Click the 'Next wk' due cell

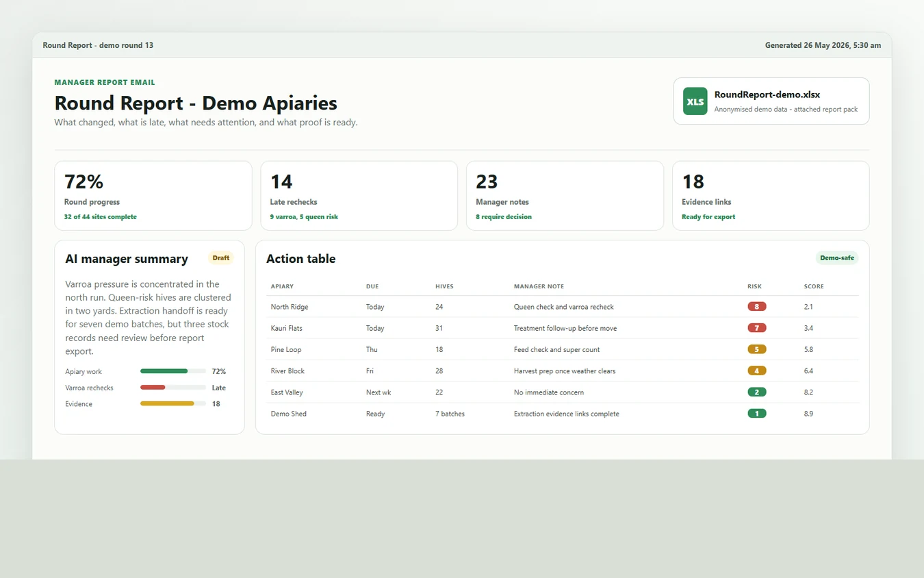click(x=378, y=392)
